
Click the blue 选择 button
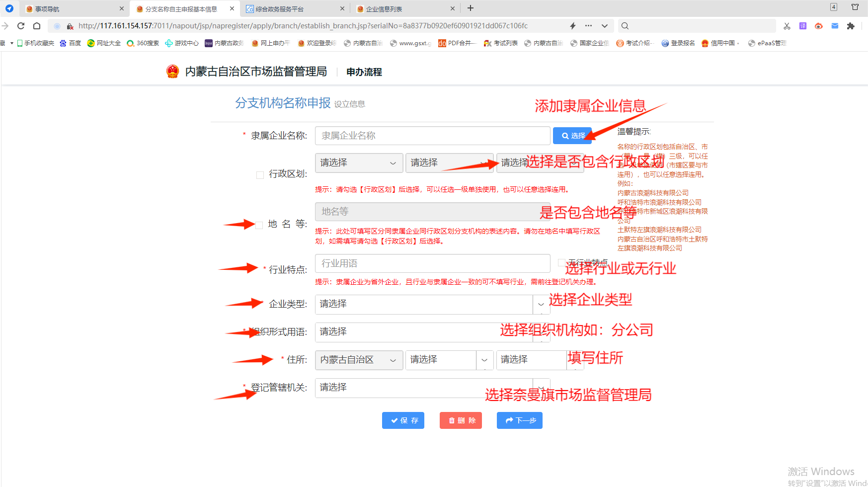pos(572,136)
